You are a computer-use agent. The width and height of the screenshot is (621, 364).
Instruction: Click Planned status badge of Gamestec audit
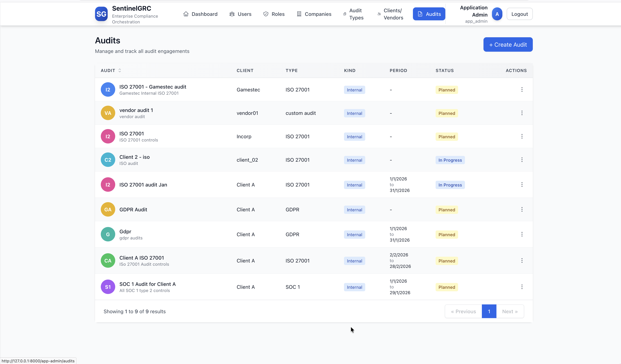(447, 90)
